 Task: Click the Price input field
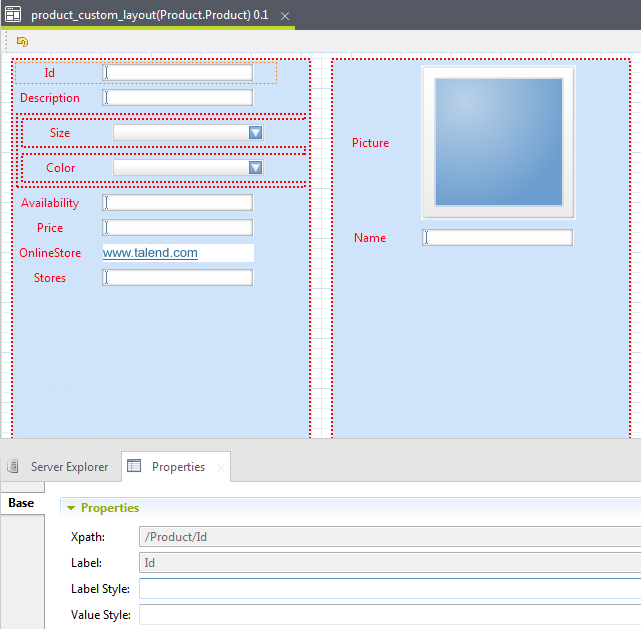click(178, 228)
